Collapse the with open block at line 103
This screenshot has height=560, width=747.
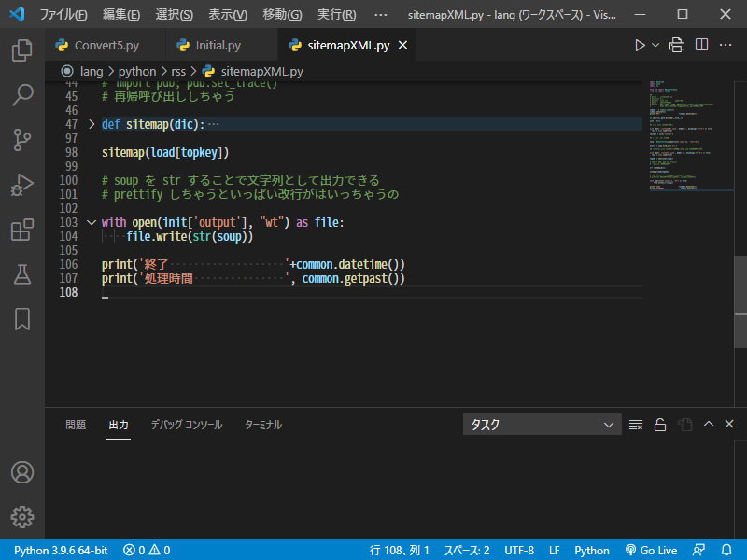click(x=92, y=222)
